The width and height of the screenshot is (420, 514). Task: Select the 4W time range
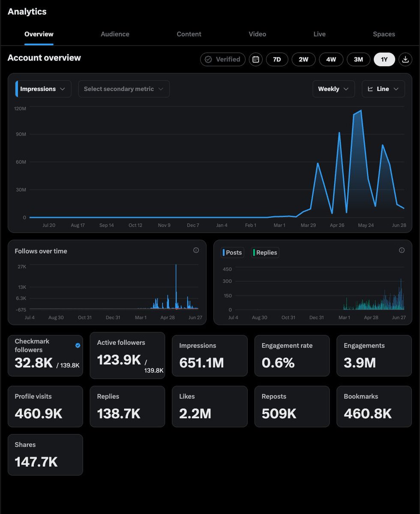pyautogui.click(x=331, y=60)
